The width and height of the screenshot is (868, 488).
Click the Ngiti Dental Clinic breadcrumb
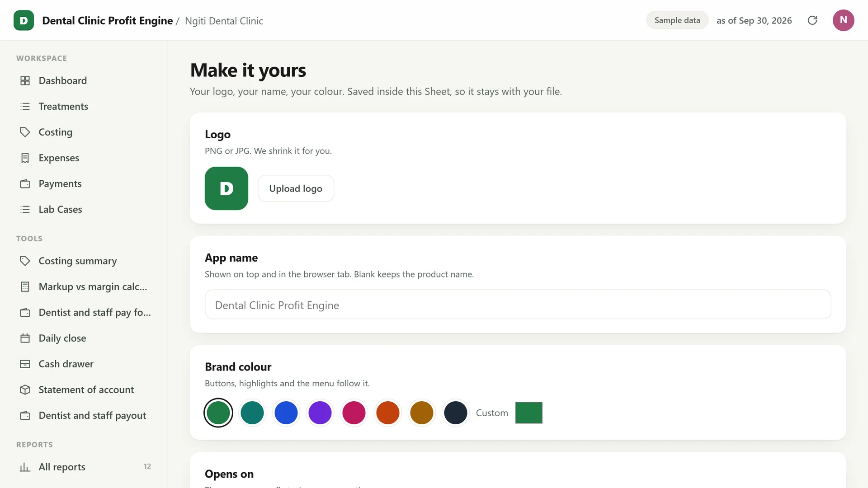point(224,21)
